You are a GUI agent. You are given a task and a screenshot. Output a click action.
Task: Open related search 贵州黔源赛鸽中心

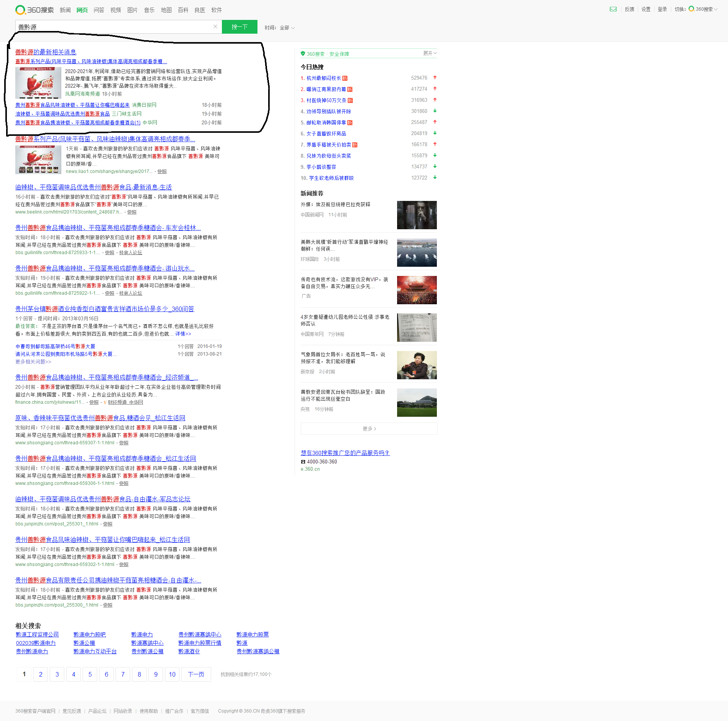[x=200, y=635]
